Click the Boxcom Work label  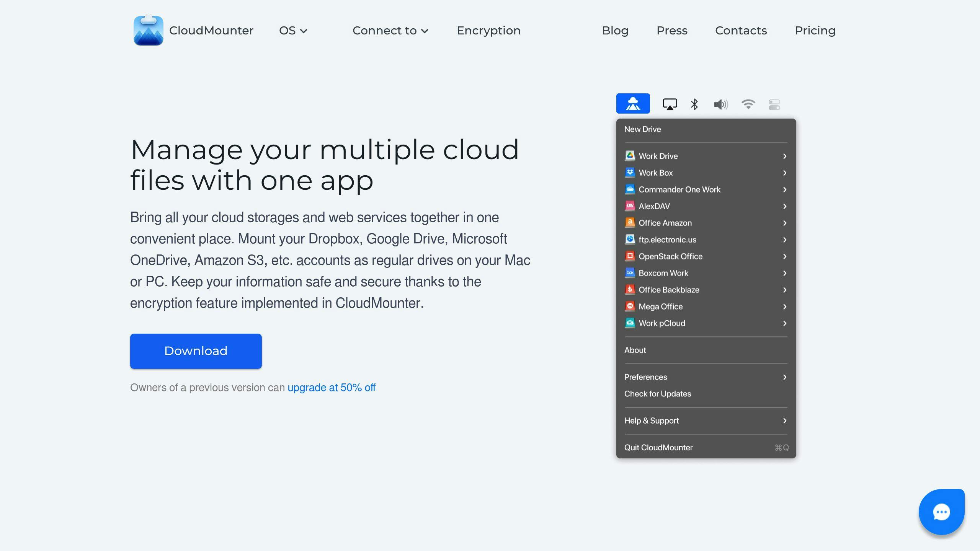(x=663, y=273)
